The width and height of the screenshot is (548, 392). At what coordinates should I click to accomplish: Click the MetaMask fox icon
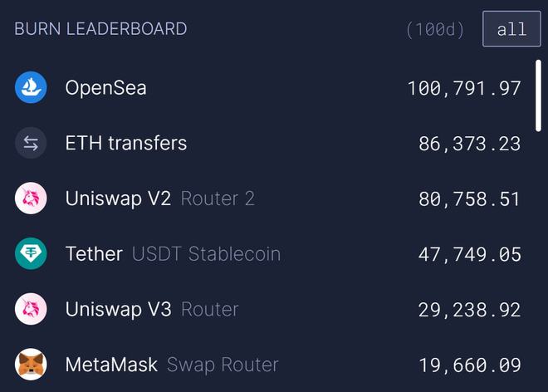31,365
